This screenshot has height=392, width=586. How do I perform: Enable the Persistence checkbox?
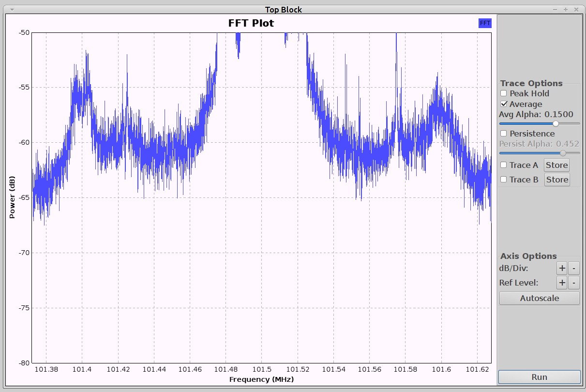(x=504, y=134)
